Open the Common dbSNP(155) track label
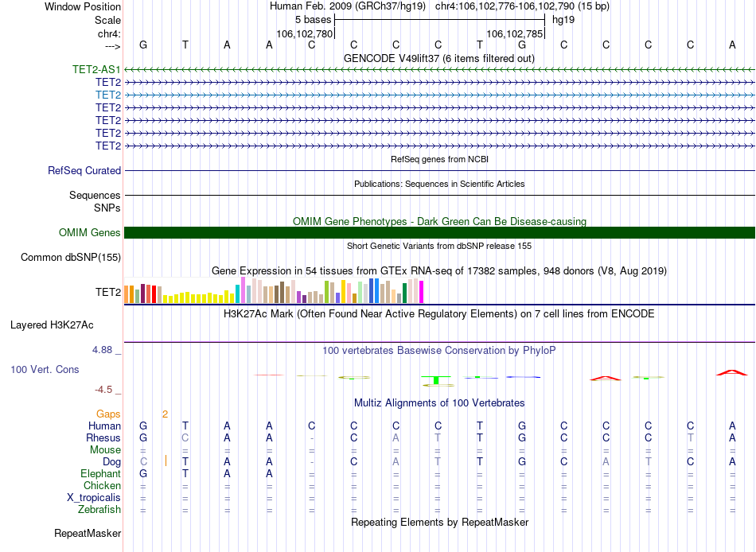 [71, 257]
